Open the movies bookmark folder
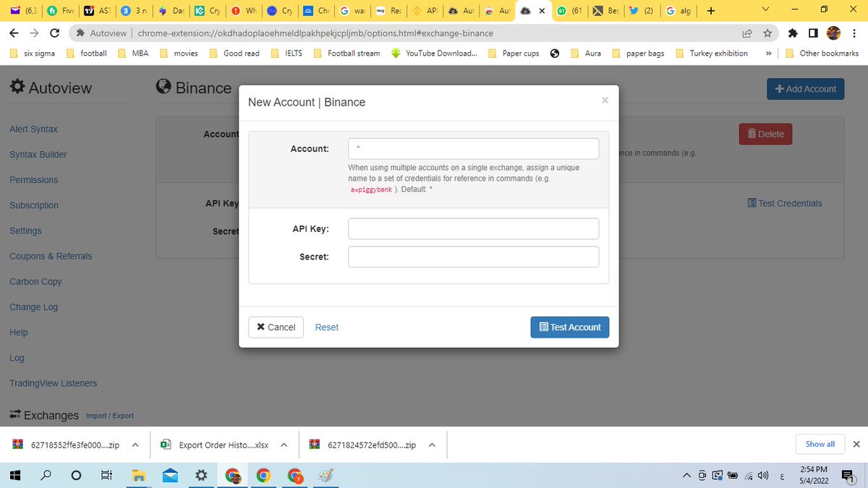 click(x=179, y=53)
